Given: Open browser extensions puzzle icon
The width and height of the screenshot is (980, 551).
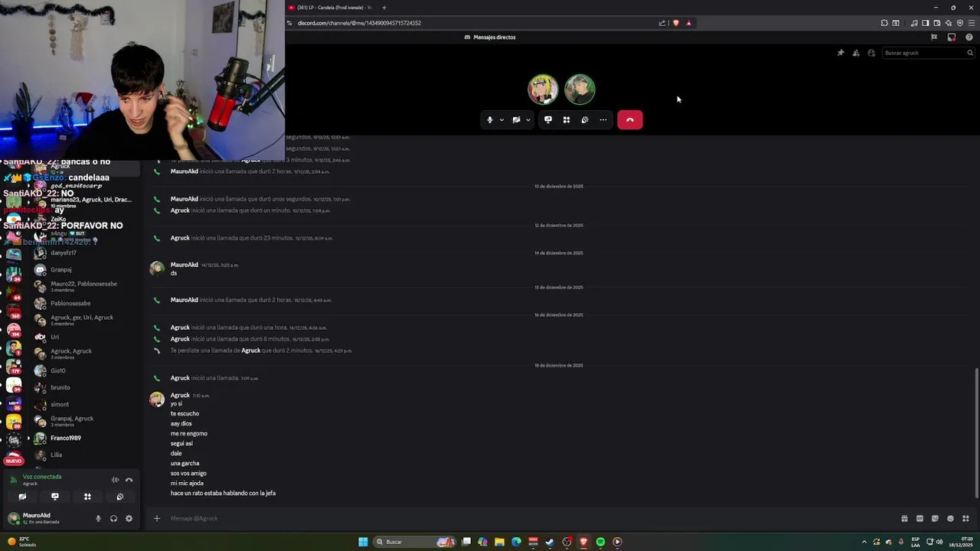Looking at the screenshot, I should (884, 23).
